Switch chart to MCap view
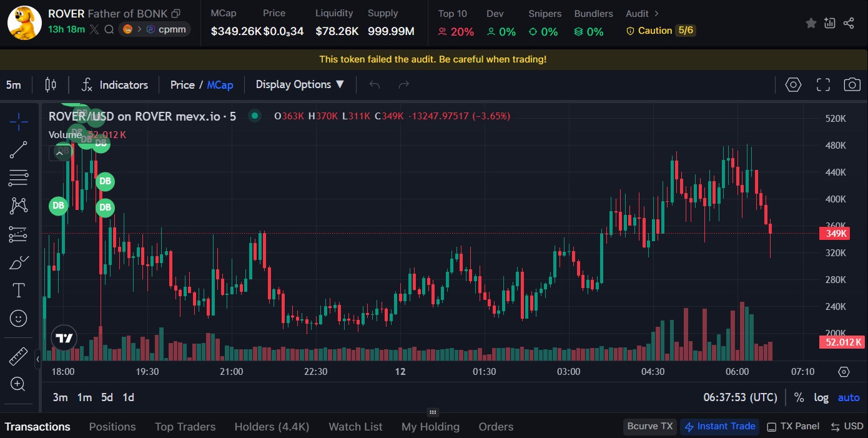The width and height of the screenshot is (868, 438). pos(220,85)
